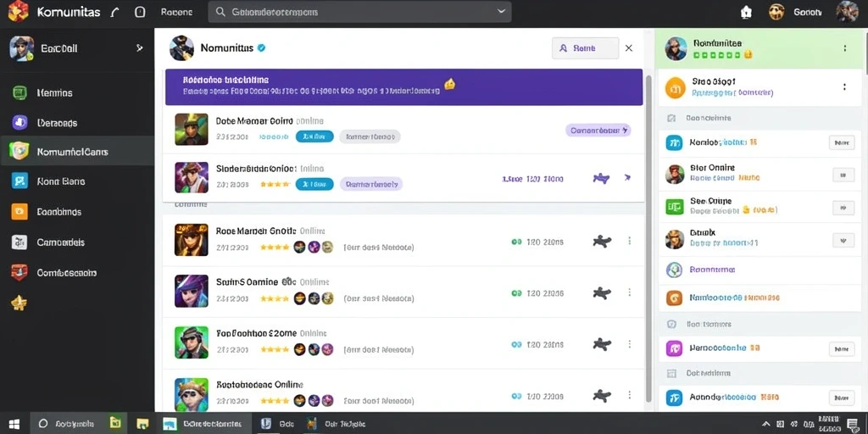
Task: Click the blue pill button in first game row
Action: click(314, 136)
